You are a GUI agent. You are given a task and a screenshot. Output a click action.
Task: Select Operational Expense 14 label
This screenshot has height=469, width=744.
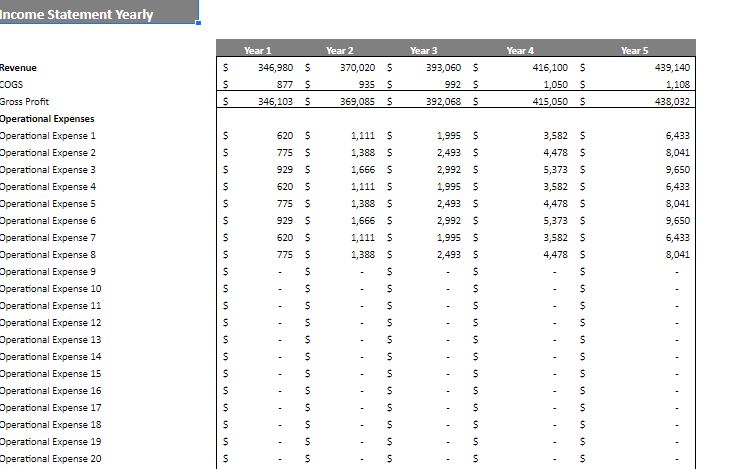point(50,357)
